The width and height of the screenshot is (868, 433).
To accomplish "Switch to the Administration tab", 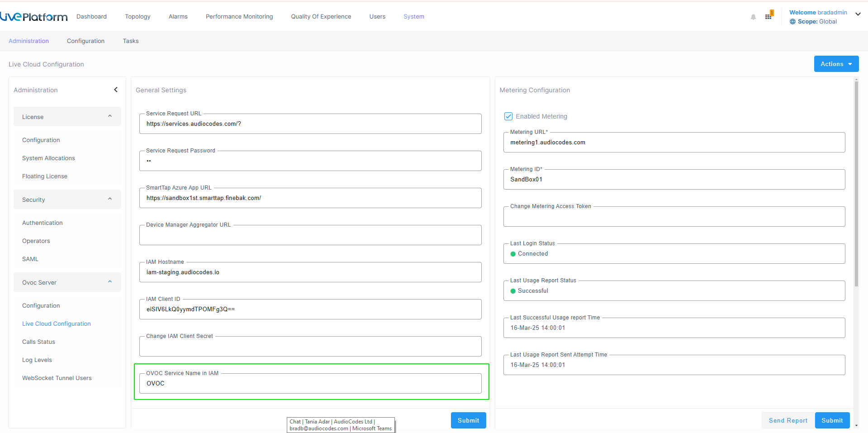I will [28, 41].
